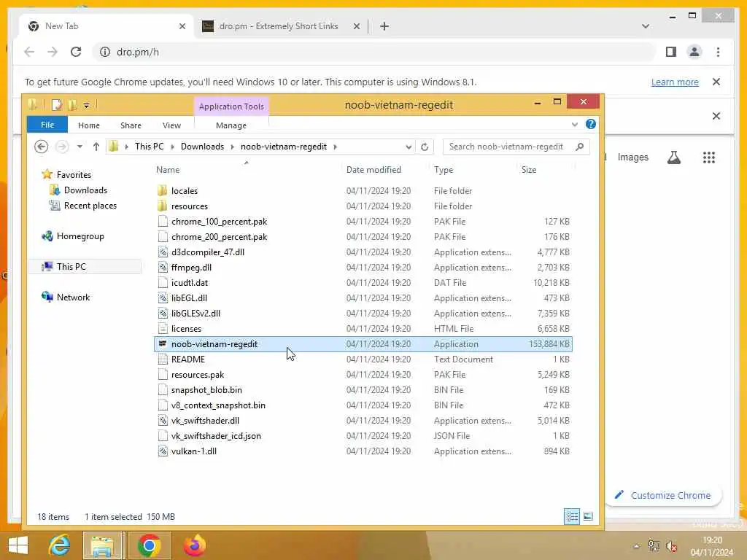The width and height of the screenshot is (747, 560).
Task: Select icudtl.dat file
Action: [190, 282]
